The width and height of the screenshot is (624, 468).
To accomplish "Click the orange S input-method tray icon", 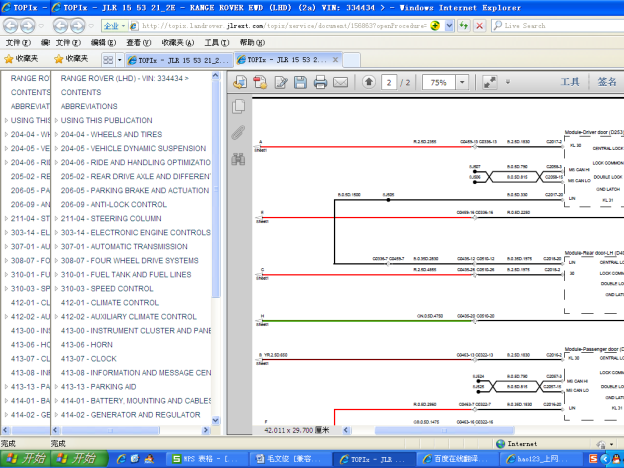I will tap(593, 459).
